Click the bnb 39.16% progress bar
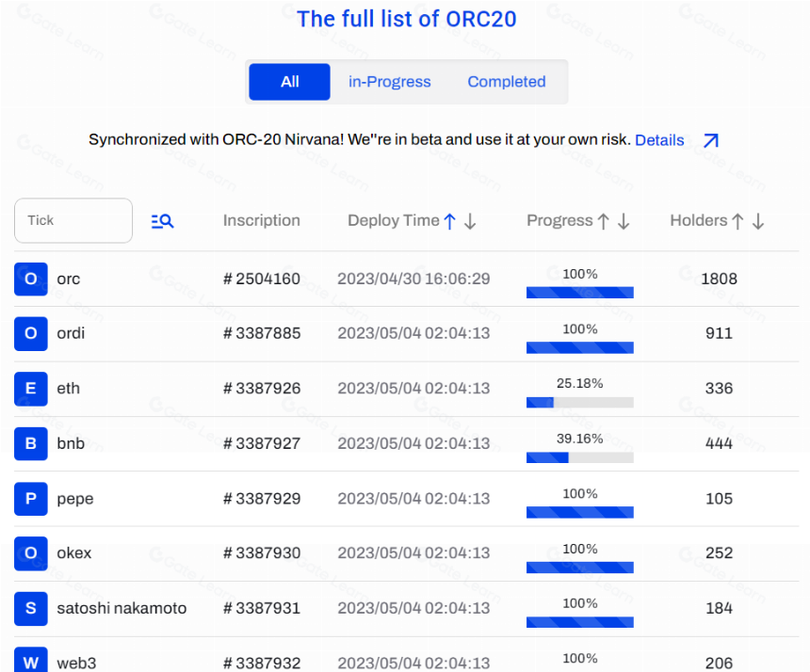The height and width of the screenshot is (672, 810). [x=580, y=457]
